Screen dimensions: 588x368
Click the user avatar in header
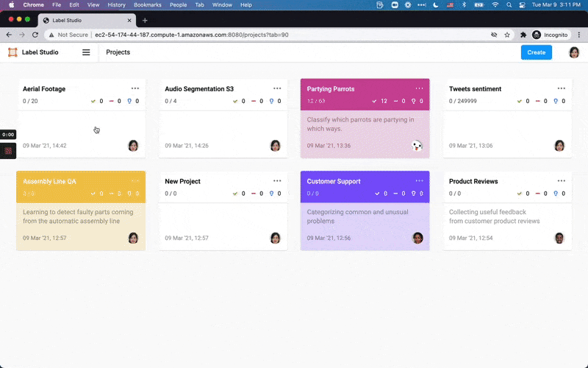tap(574, 52)
